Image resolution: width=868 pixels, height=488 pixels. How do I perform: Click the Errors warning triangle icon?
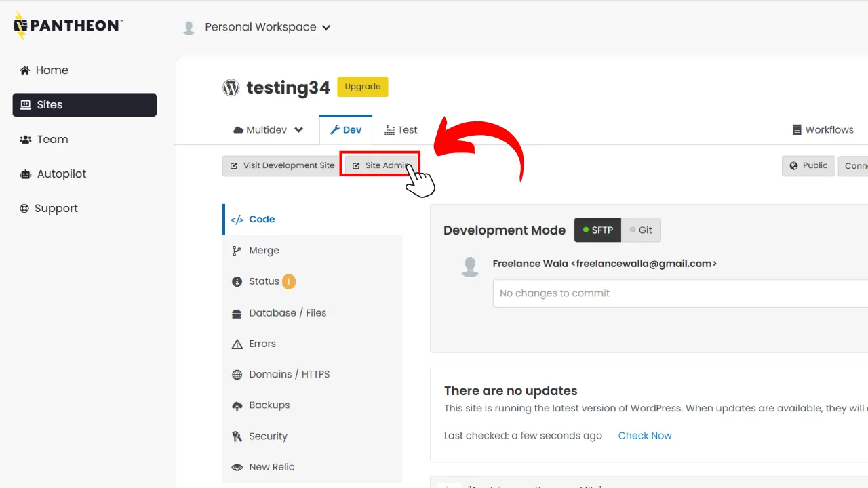click(237, 344)
